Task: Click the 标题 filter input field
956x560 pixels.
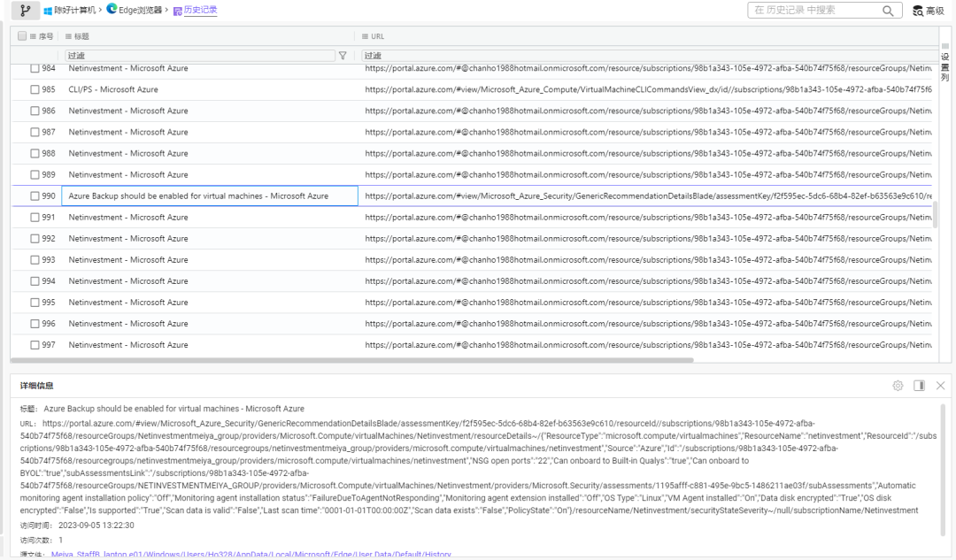Action: click(199, 56)
